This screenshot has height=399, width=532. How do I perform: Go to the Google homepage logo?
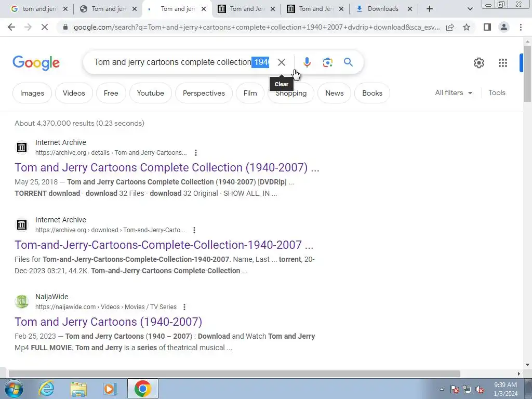36,63
